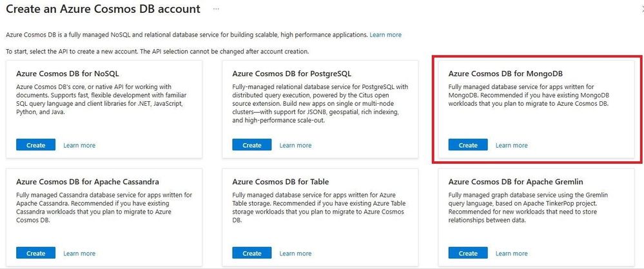Create Azure Cosmos DB for Table account
644x269 pixels.
252,253
